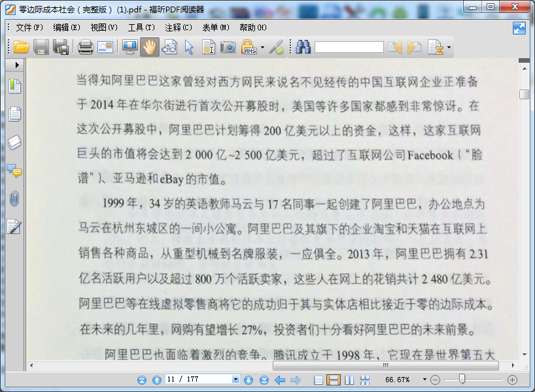
Task: Click into the search text field
Action: [349, 47]
